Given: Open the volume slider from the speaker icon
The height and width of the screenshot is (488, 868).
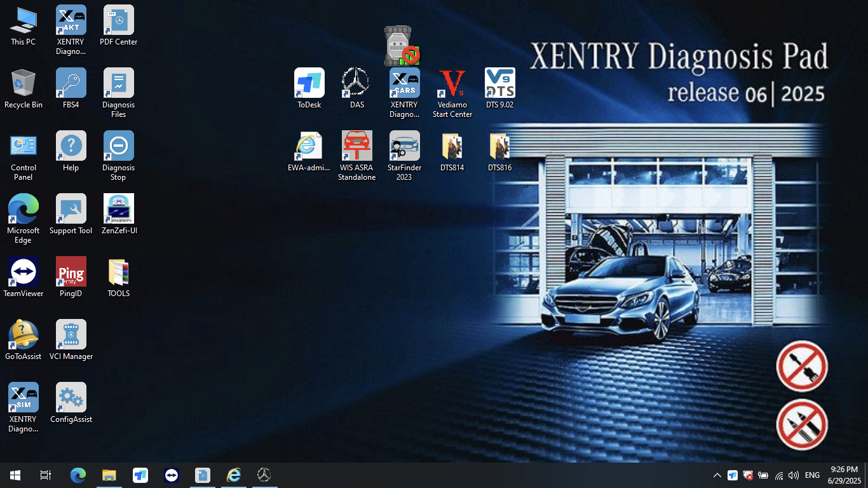Looking at the screenshot, I should click(794, 475).
